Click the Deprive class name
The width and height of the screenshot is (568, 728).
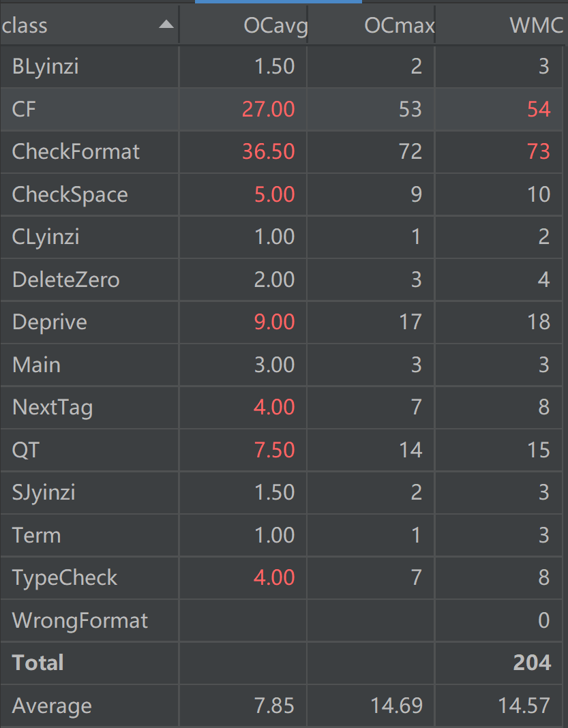(x=49, y=322)
